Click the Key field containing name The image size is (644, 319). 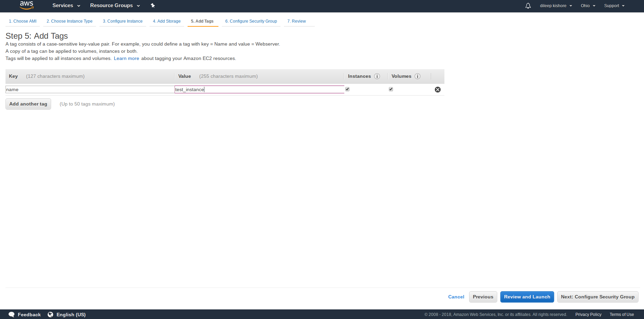coord(90,89)
